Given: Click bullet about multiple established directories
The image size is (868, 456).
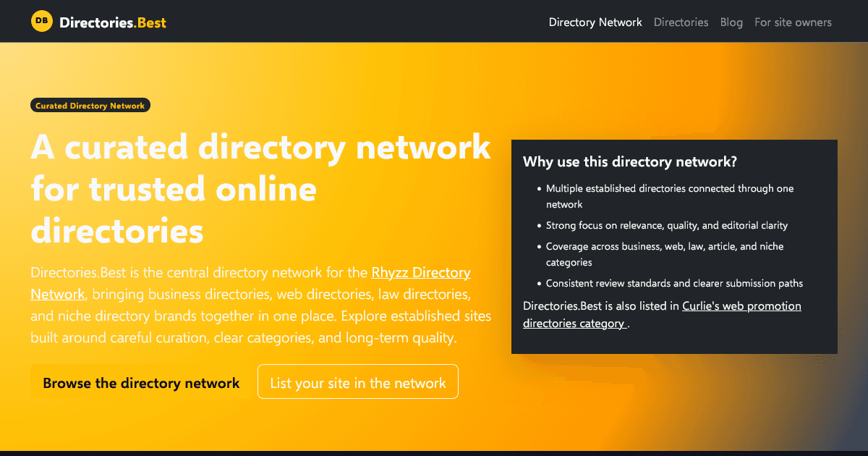Looking at the screenshot, I should (x=670, y=196).
